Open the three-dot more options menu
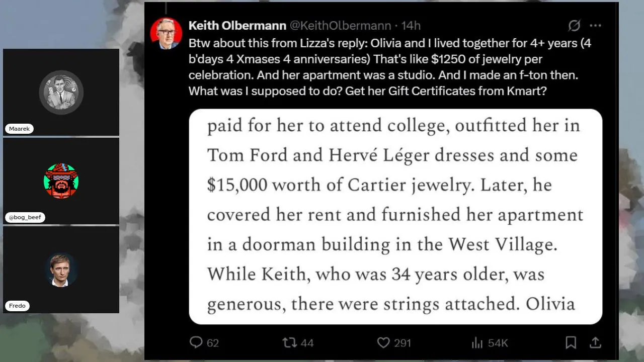644x362 pixels. pyautogui.click(x=595, y=26)
